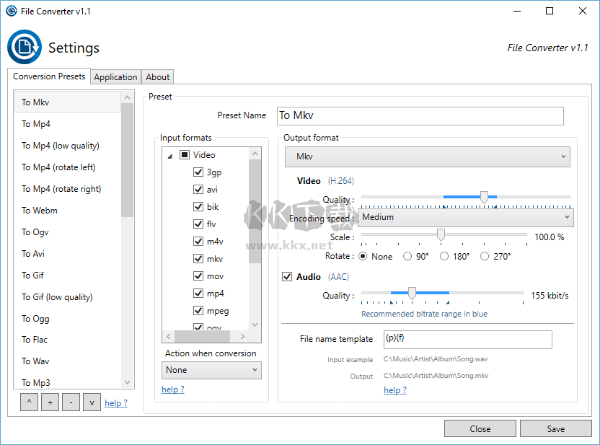
Task: Click the Close button at bottom
Action: pos(480,428)
